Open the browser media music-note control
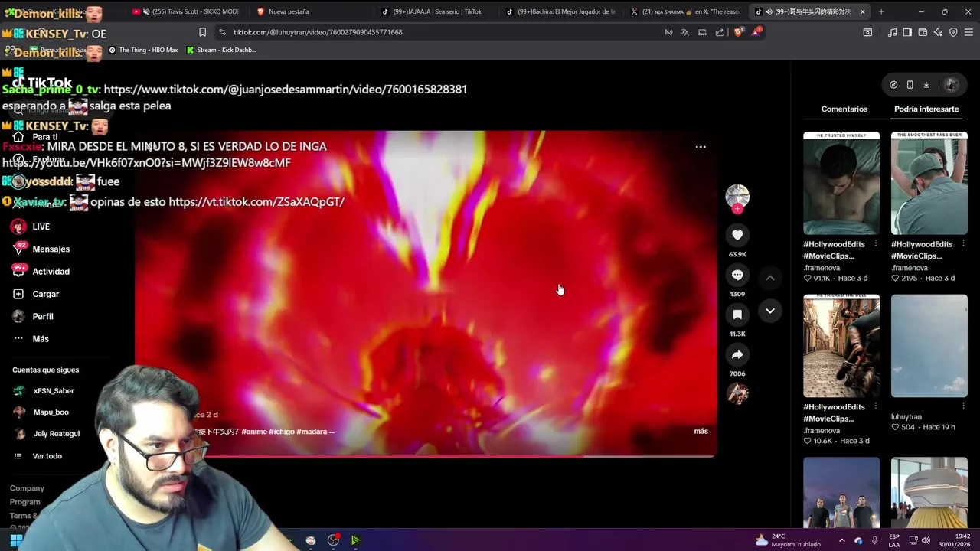This screenshot has height=551, width=980. pos(892,32)
